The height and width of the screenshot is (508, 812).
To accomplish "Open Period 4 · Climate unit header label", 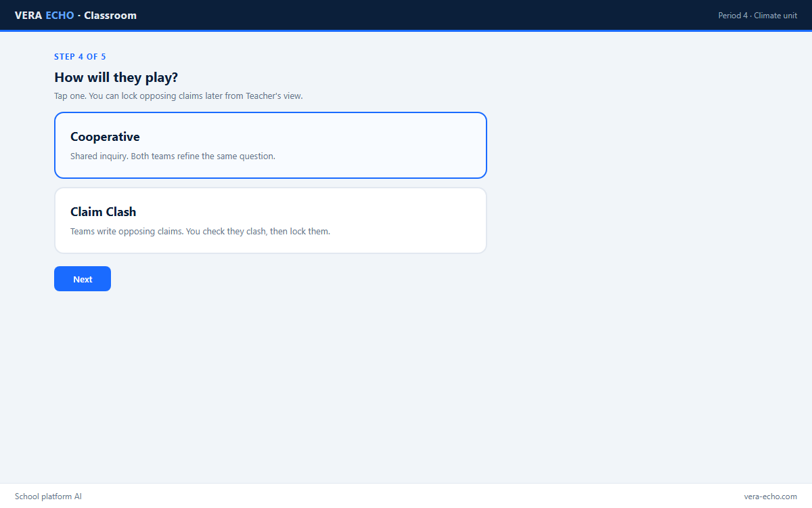I will coord(758,16).
